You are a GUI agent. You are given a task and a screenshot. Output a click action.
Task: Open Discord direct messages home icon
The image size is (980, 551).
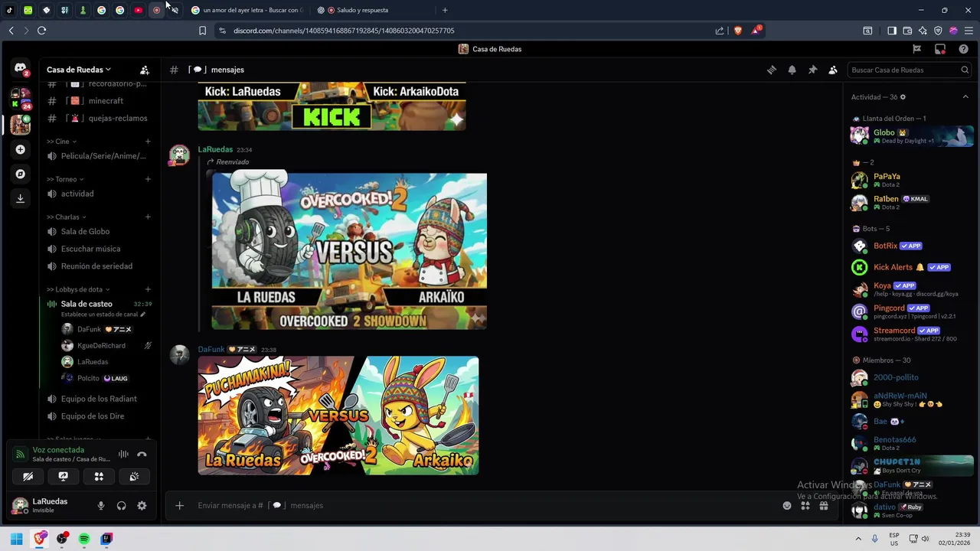(x=21, y=68)
